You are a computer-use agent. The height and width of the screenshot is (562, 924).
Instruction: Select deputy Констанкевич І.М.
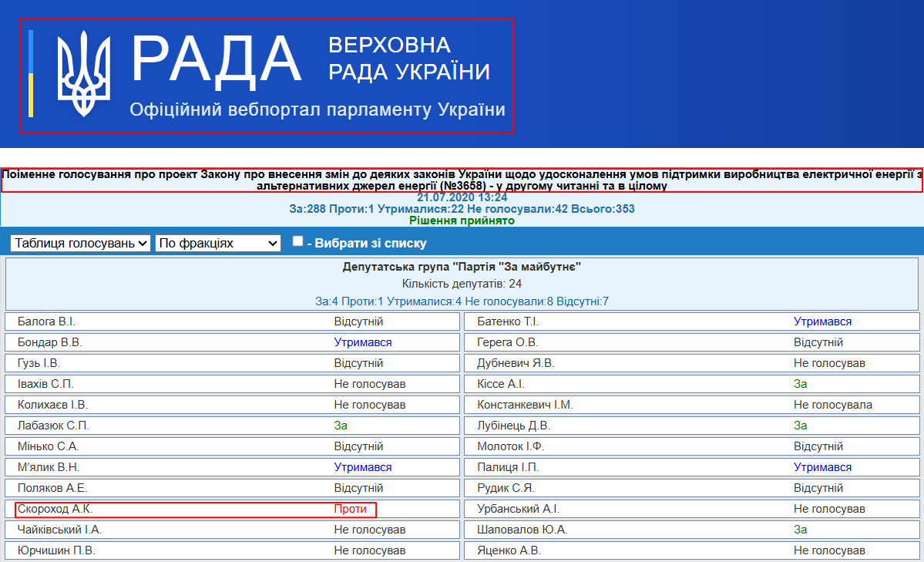525,405
